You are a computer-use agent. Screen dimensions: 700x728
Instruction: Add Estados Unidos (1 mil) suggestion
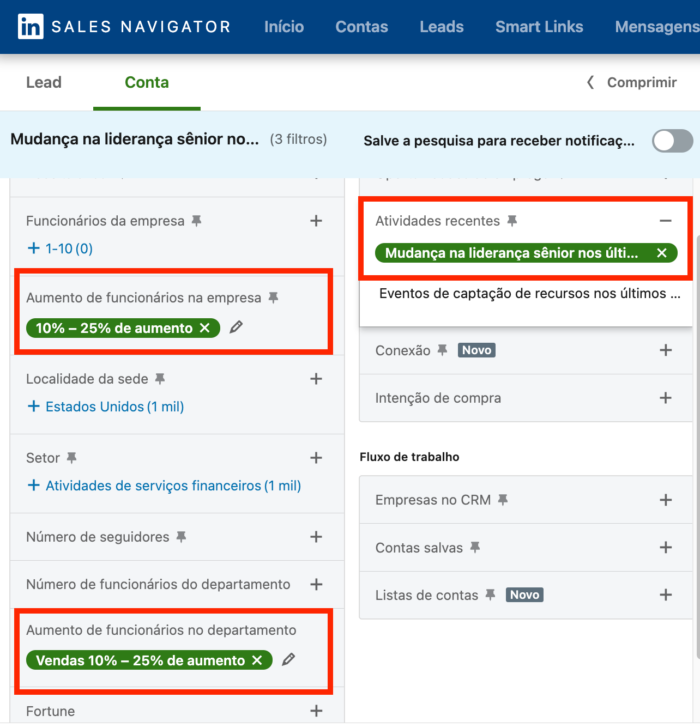point(106,407)
